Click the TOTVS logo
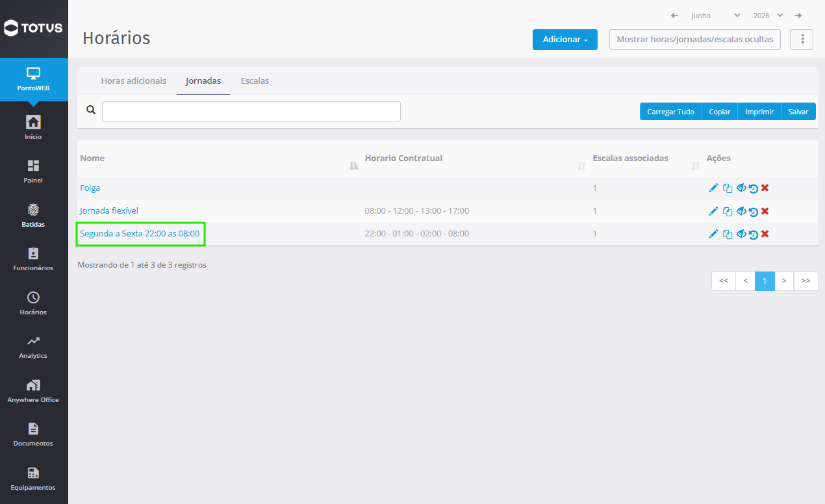This screenshot has width=825, height=504. [x=33, y=28]
